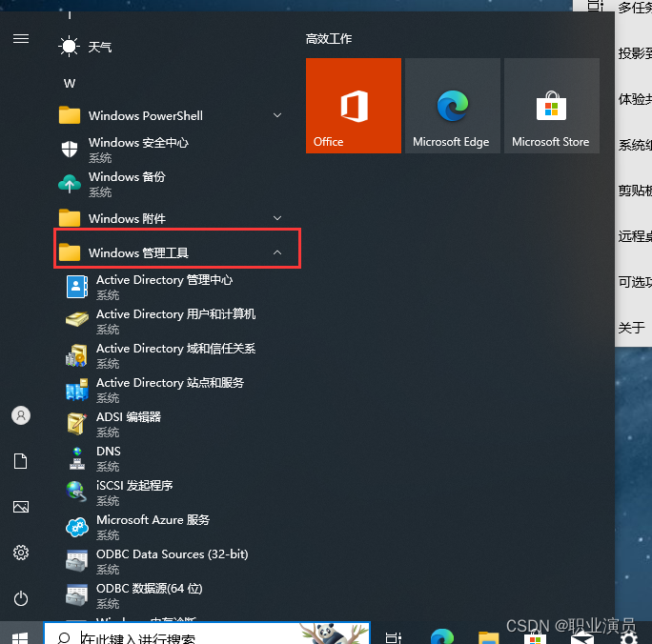The height and width of the screenshot is (644, 652).
Task: Open File Explorer from the taskbar
Action: point(489,637)
